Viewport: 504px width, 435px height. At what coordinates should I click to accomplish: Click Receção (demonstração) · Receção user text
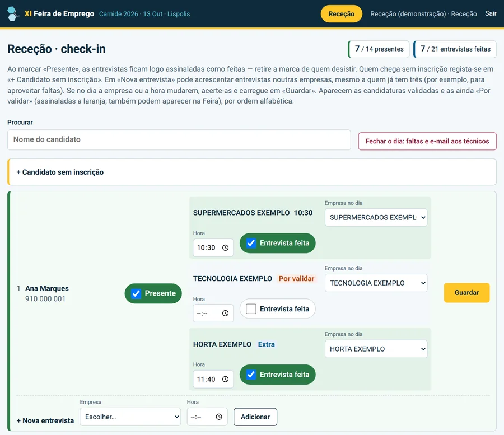(x=424, y=14)
